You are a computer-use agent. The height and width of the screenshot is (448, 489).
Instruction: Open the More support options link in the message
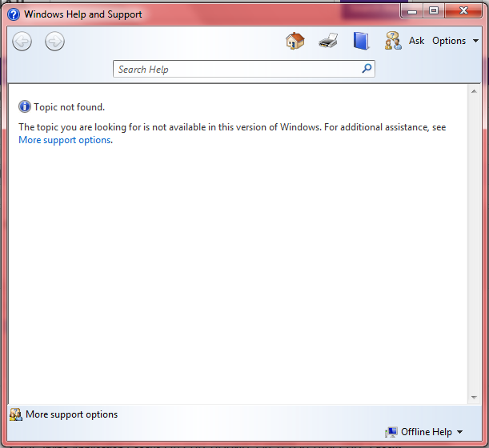(65, 140)
